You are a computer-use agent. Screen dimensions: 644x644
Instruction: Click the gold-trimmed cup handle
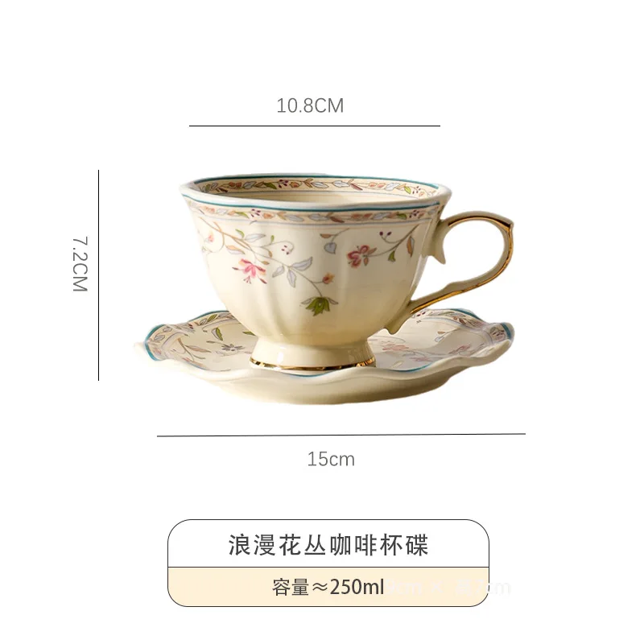point(473,263)
